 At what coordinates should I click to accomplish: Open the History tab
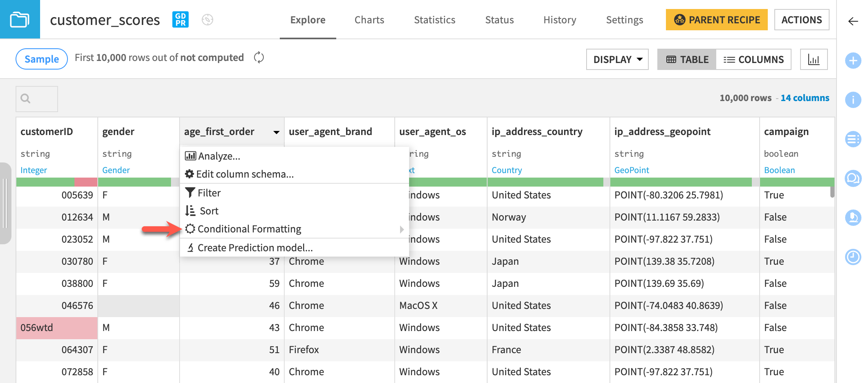click(560, 20)
